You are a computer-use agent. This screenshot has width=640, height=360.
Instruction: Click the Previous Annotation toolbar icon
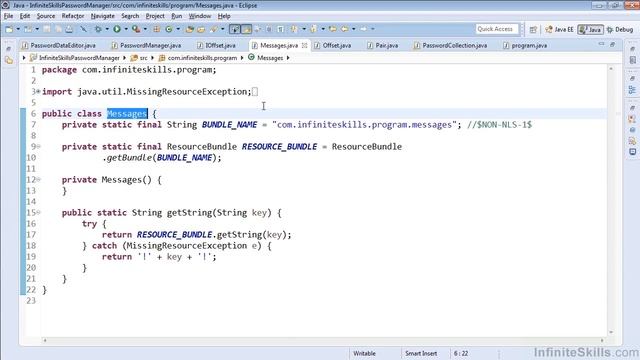pos(313,29)
